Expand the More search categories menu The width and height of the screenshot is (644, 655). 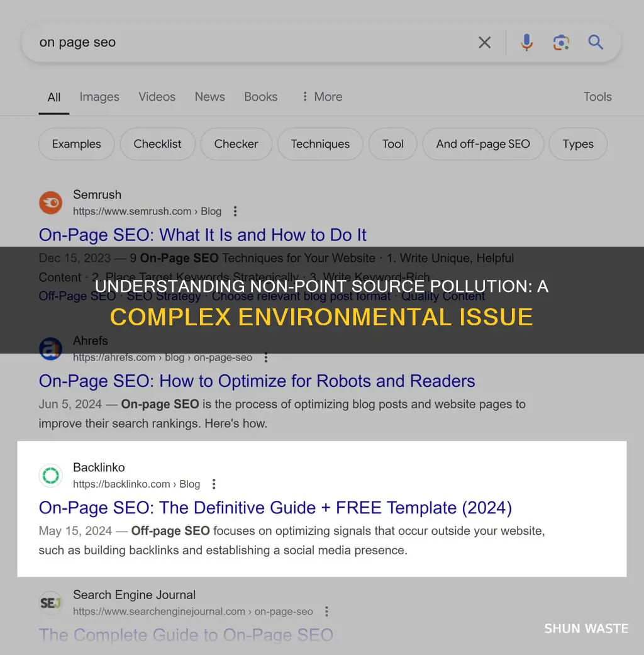tap(321, 97)
